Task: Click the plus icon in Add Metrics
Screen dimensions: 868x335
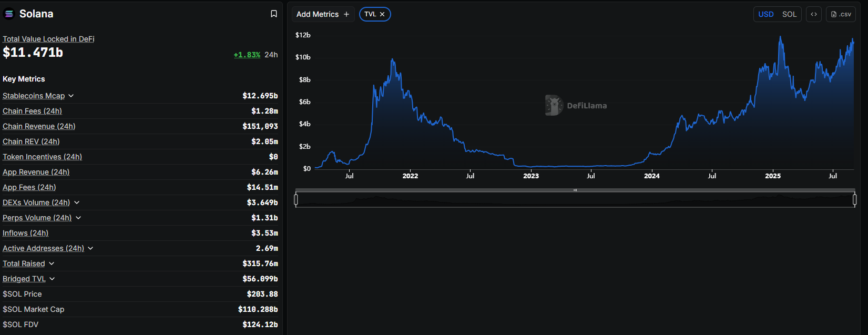Action: [x=346, y=14]
